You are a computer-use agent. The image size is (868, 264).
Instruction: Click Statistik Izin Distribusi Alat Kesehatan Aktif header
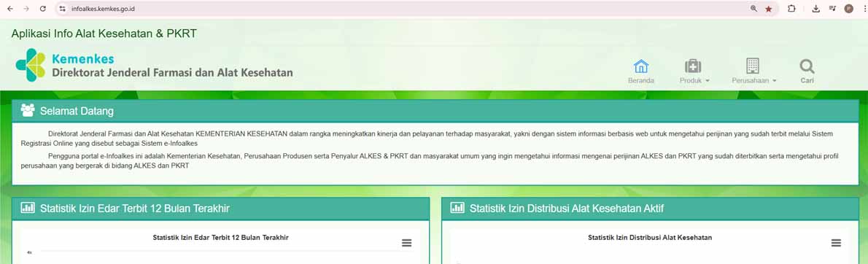tap(651, 209)
